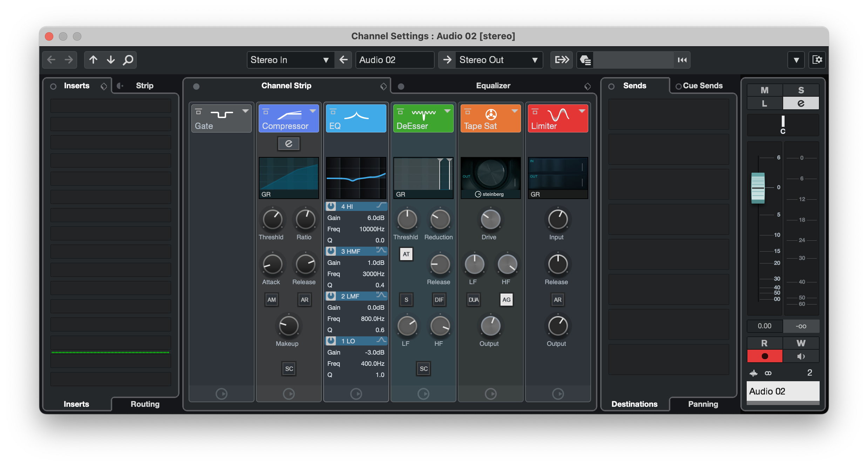Image resolution: width=868 pixels, height=466 pixels.
Task: Enable the AT toggle on the DeEsser
Action: 406,254
